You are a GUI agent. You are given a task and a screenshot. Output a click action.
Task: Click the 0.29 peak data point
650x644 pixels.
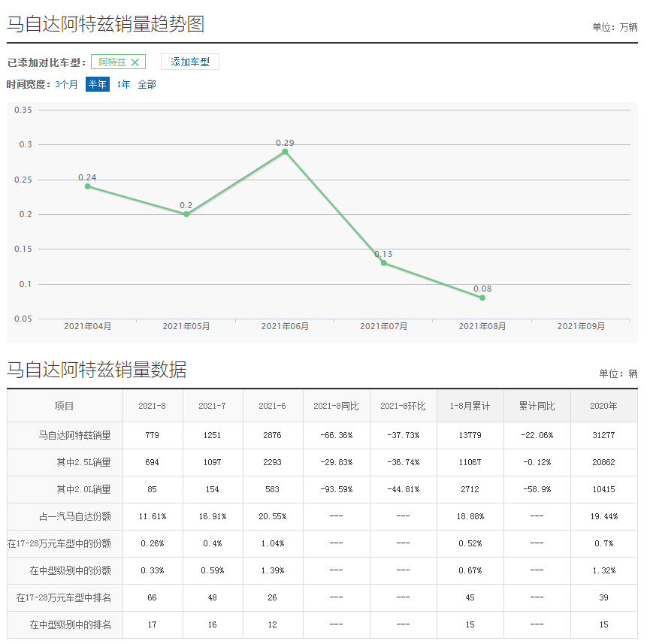tap(285, 152)
